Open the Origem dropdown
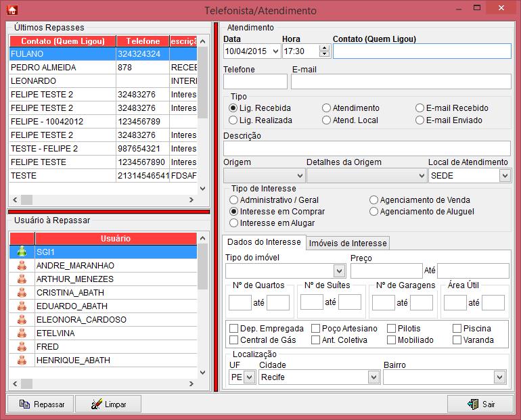Viewport: 521px width, 420px height. pyautogui.click(x=264, y=176)
